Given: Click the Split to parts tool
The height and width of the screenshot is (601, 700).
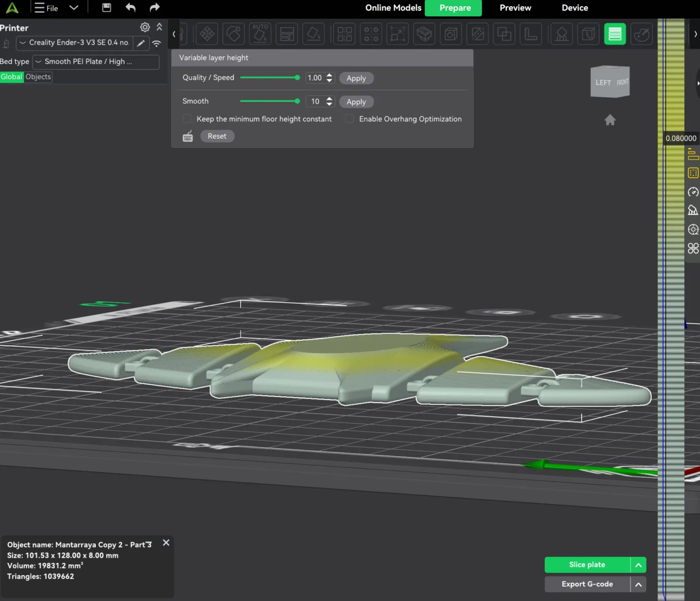Looking at the screenshot, I should coord(371,34).
